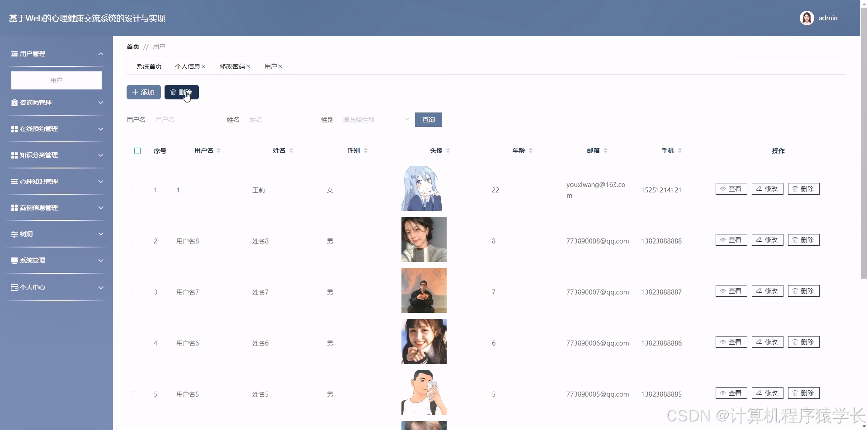Click the 添加 button

point(143,92)
